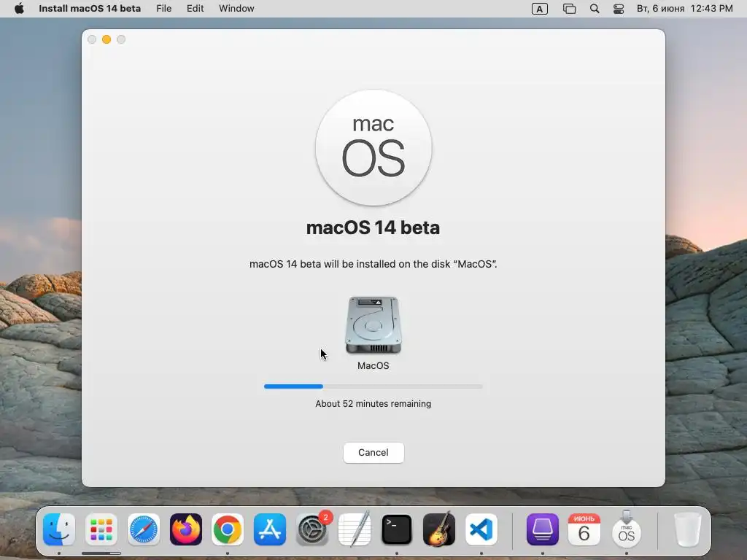Open the keyboard input source menu
The width and height of the screenshot is (747, 560).
click(539, 9)
